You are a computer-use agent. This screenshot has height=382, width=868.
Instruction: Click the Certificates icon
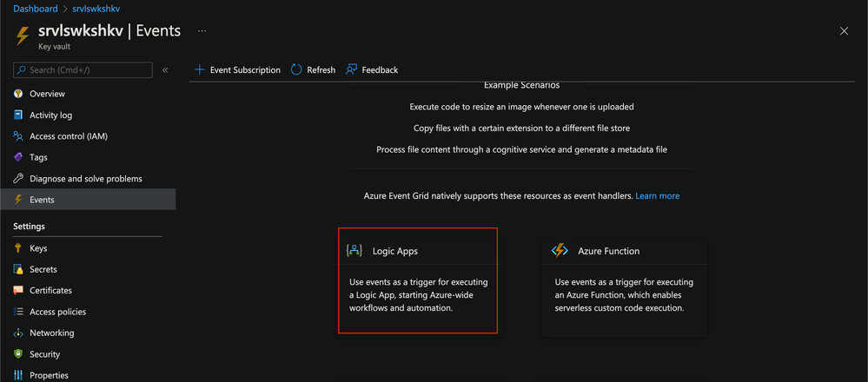click(x=18, y=290)
